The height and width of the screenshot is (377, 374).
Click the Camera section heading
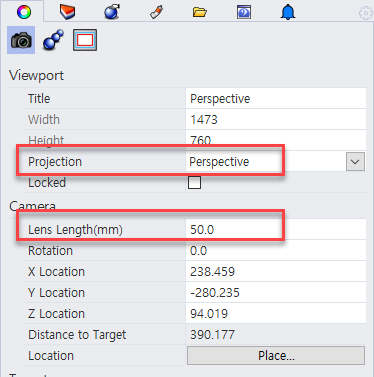tap(32, 206)
